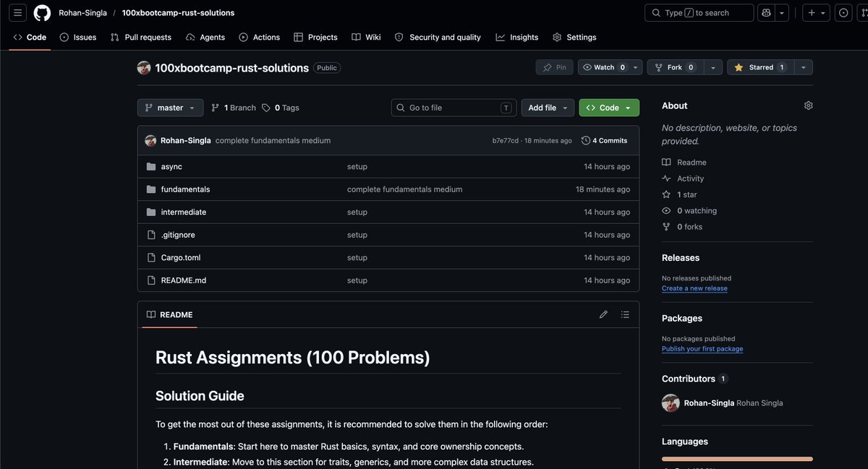This screenshot has width=868, height=469.
Task: Open the master branch selector dropdown
Action: [170, 108]
